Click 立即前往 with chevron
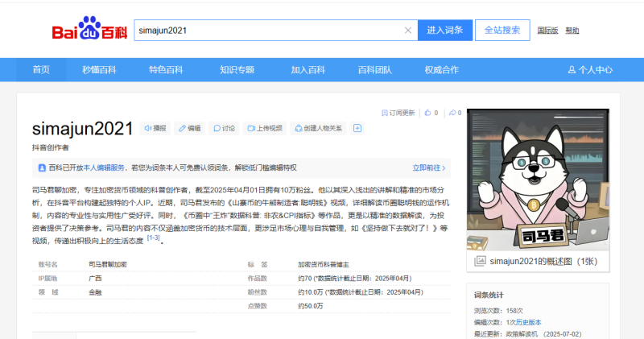Viewport: 644px width, 339px height. (x=429, y=167)
